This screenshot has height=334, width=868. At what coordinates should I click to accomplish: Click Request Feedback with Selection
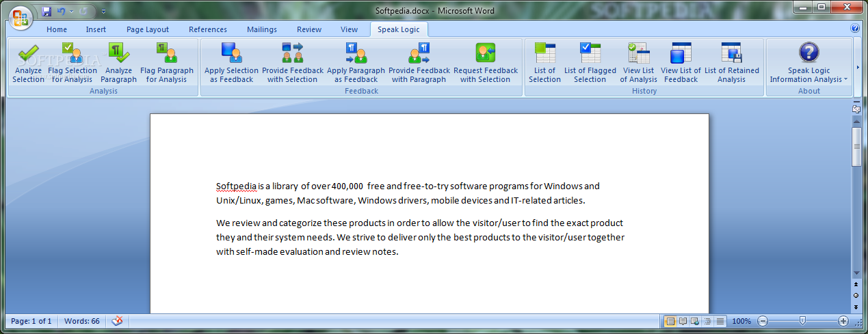point(486,63)
